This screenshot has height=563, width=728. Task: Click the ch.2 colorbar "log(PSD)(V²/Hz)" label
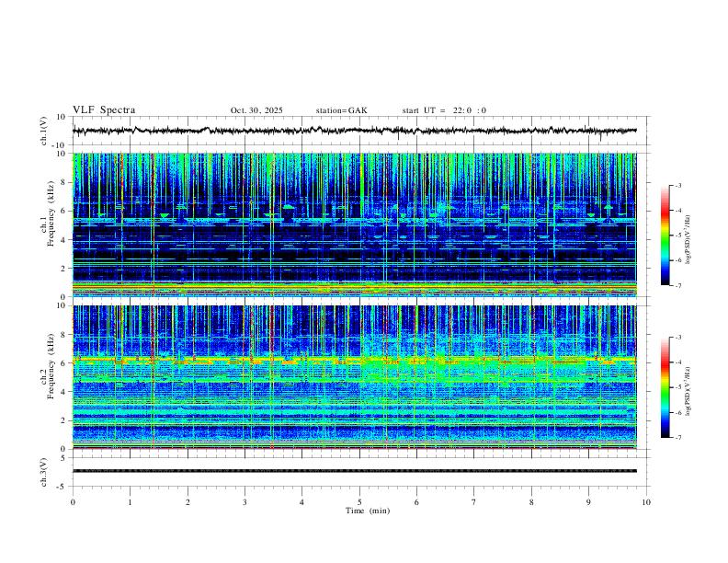(x=688, y=391)
